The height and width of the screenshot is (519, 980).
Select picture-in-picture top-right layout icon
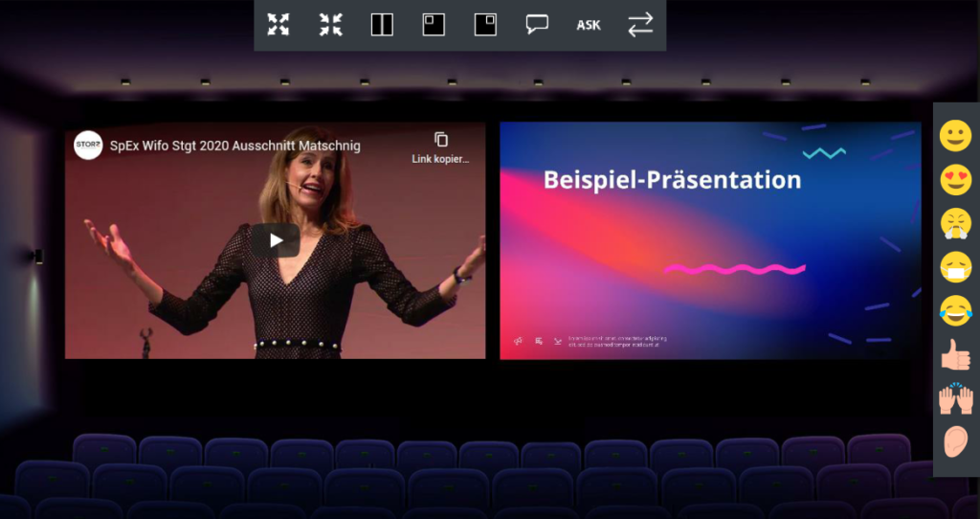485,25
